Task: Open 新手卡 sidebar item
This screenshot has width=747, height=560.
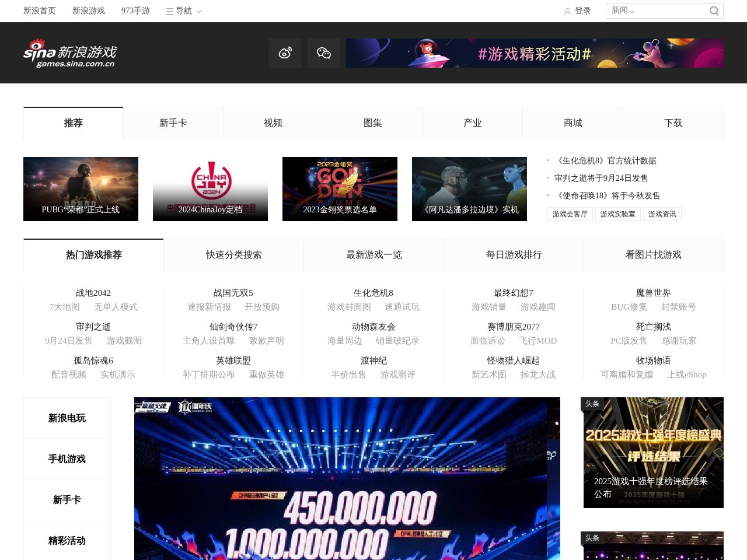Action: pos(67,500)
